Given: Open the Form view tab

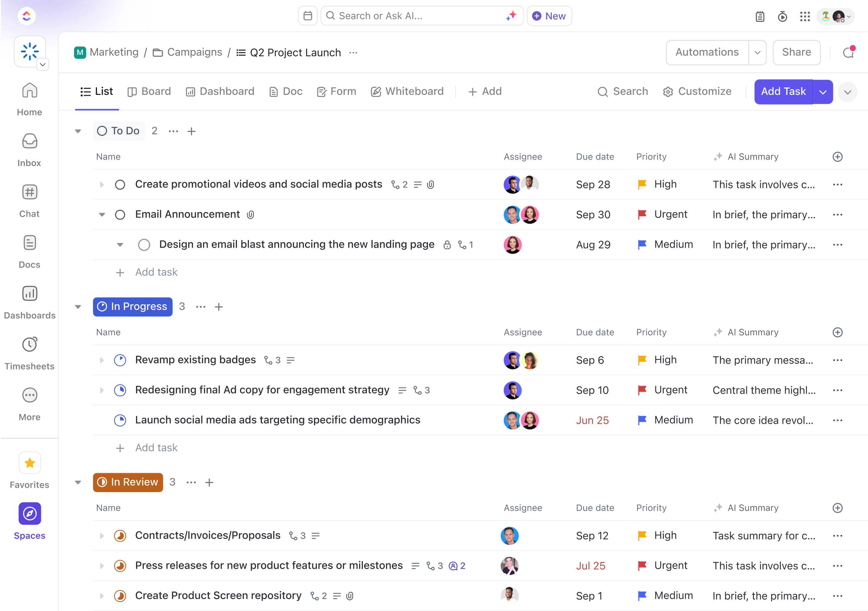Looking at the screenshot, I should coord(336,91).
